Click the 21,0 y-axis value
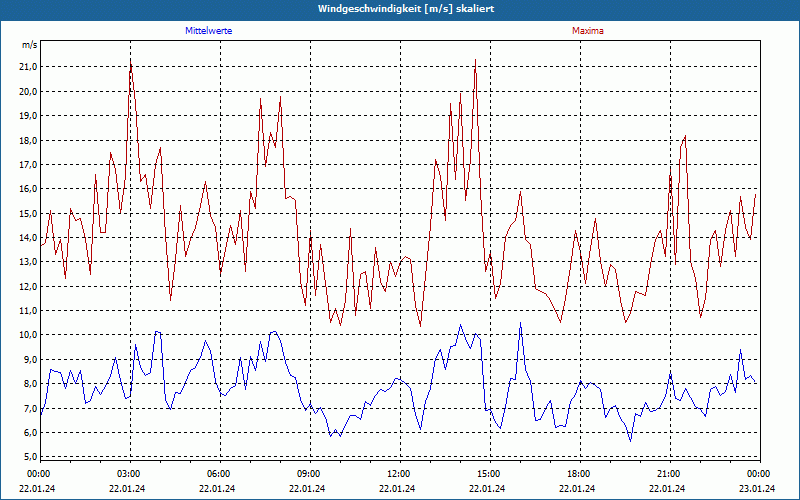 point(29,67)
